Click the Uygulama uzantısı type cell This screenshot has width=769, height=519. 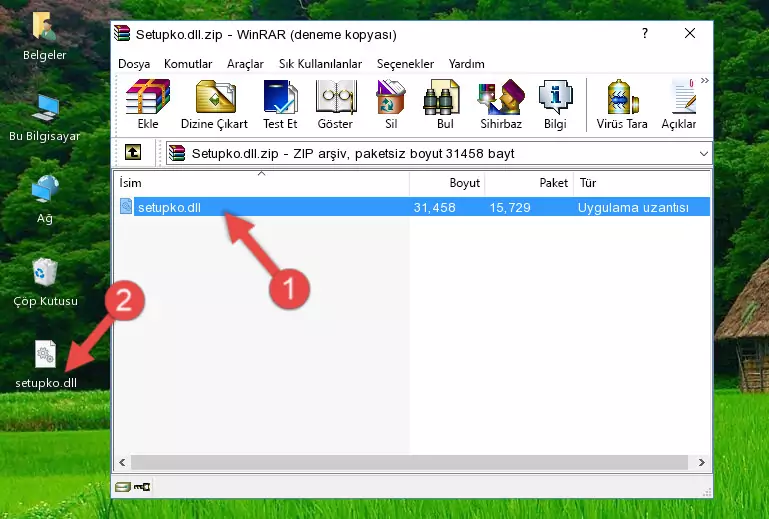click(633, 208)
